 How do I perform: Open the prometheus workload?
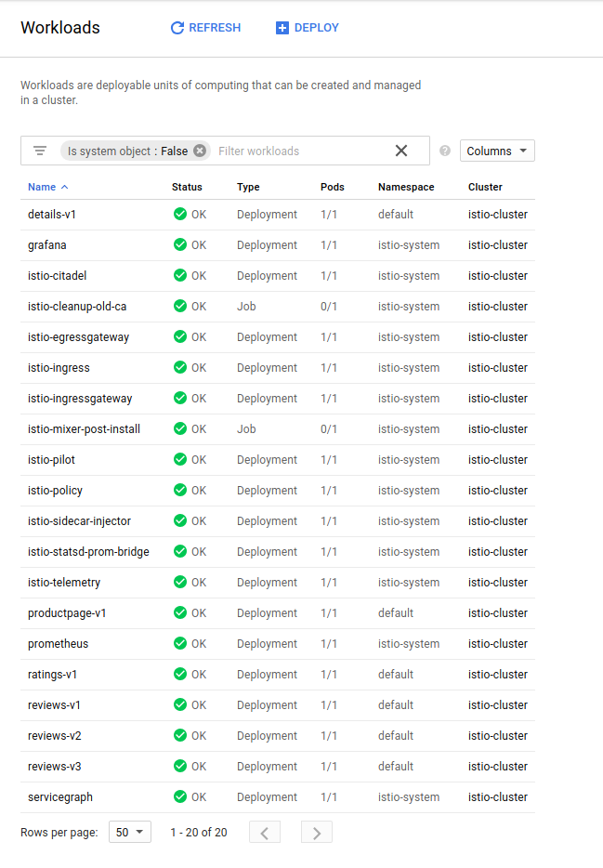click(59, 644)
